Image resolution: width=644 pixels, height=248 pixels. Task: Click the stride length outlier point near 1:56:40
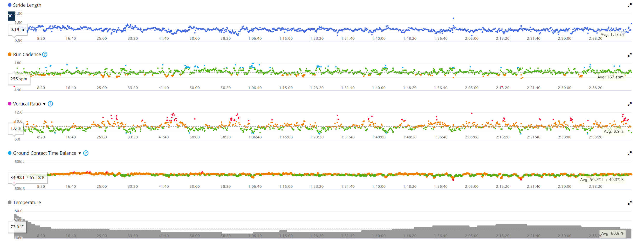[x=453, y=18]
